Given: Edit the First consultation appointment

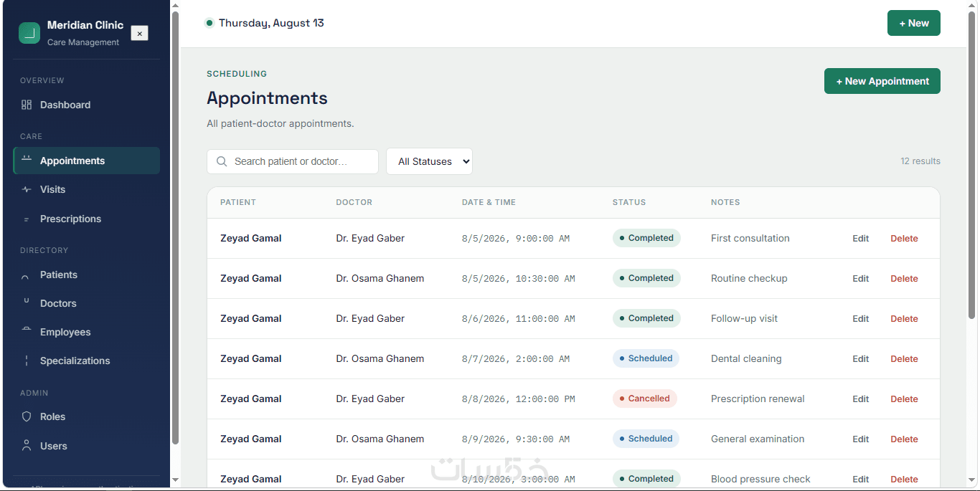Looking at the screenshot, I should pyautogui.click(x=860, y=239).
